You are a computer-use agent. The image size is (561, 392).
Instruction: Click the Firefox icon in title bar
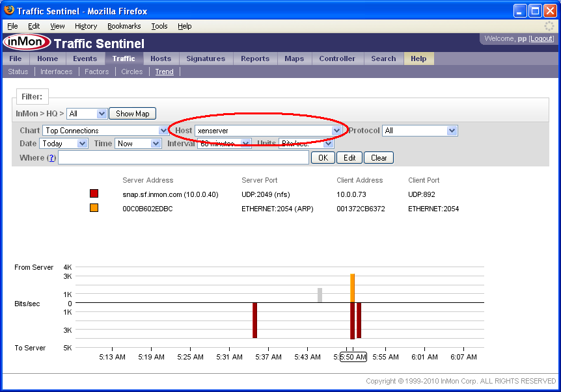[9, 11]
